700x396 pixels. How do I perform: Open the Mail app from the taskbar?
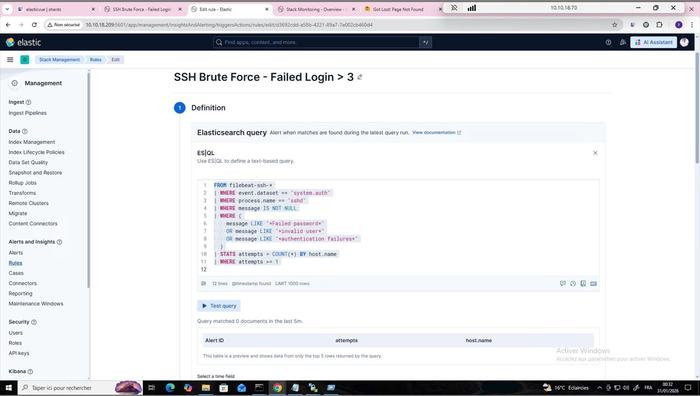242,388
